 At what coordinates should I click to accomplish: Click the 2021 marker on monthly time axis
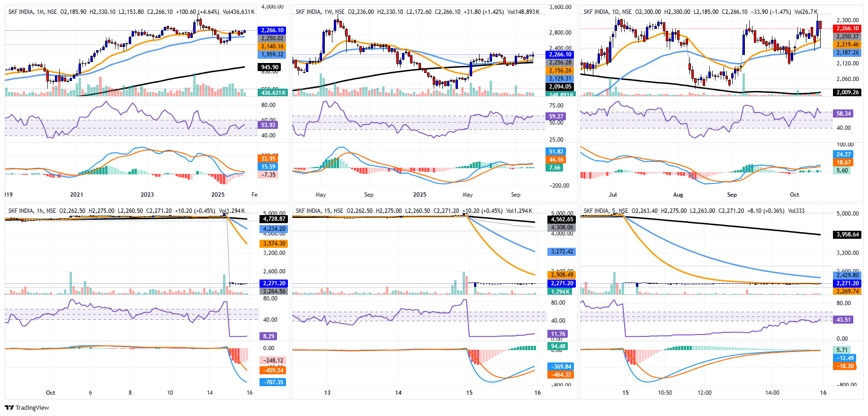tap(76, 195)
